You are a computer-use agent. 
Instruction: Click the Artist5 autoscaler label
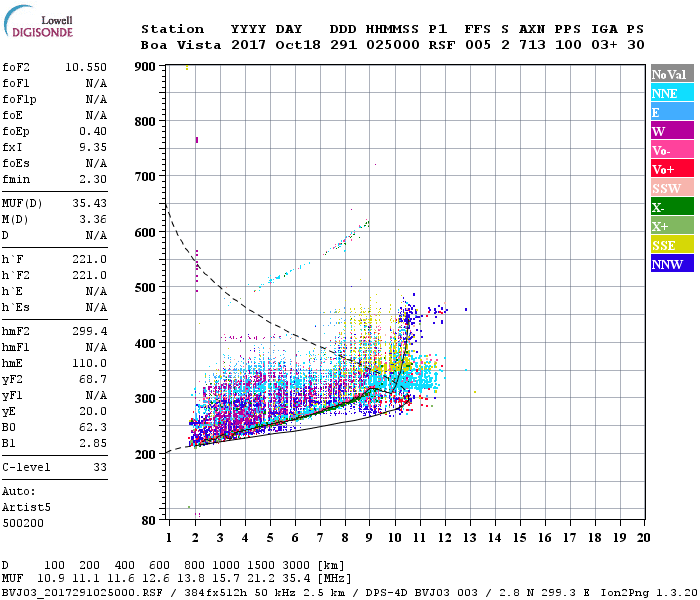coord(26,508)
